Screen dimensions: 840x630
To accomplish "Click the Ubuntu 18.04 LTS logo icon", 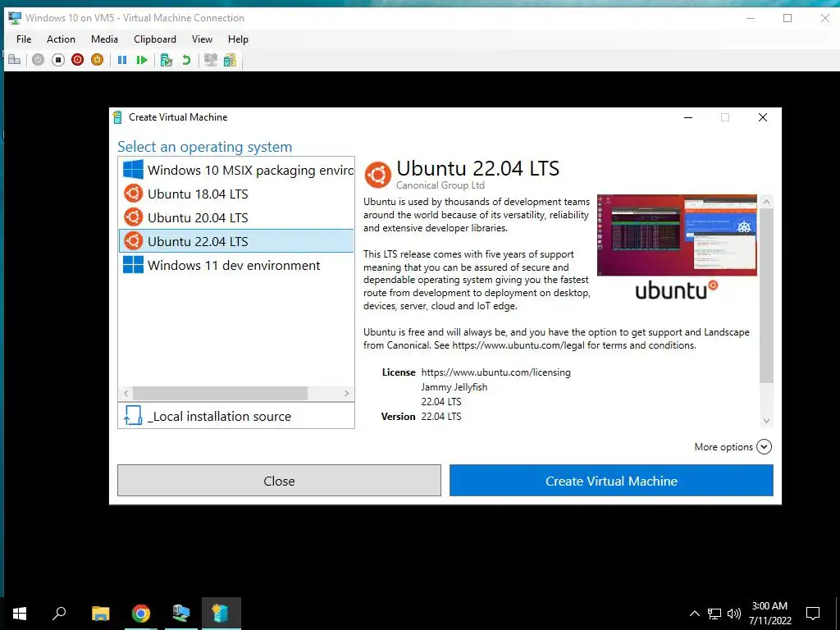I will click(134, 194).
